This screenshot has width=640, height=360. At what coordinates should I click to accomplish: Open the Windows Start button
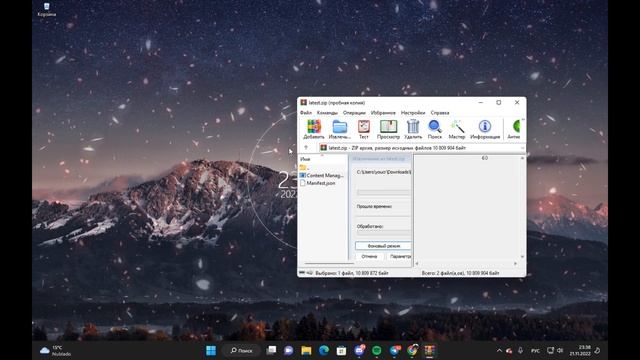(211, 350)
